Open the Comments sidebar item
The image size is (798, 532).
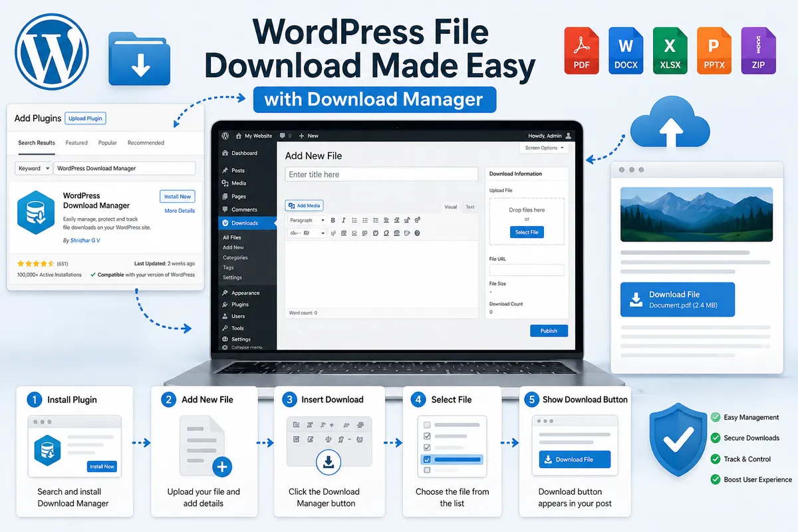pyautogui.click(x=239, y=209)
